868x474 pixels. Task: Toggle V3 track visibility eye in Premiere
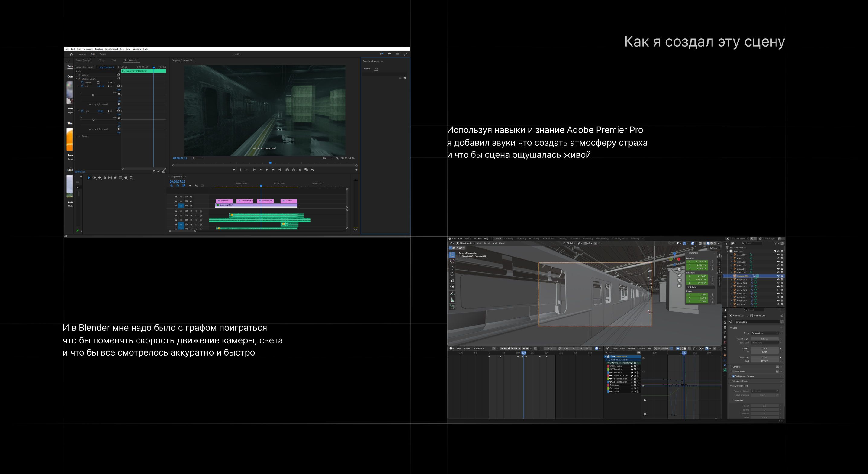(x=191, y=197)
